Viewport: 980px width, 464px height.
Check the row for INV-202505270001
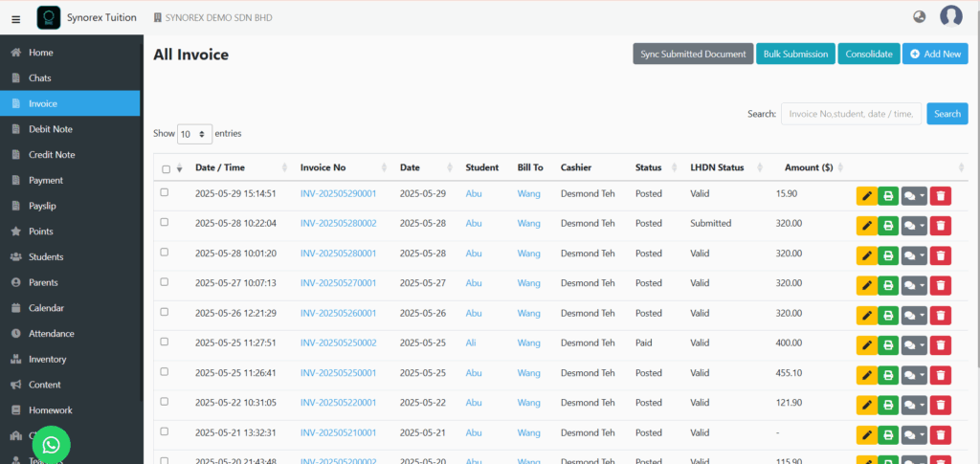(x=165, y=281)
